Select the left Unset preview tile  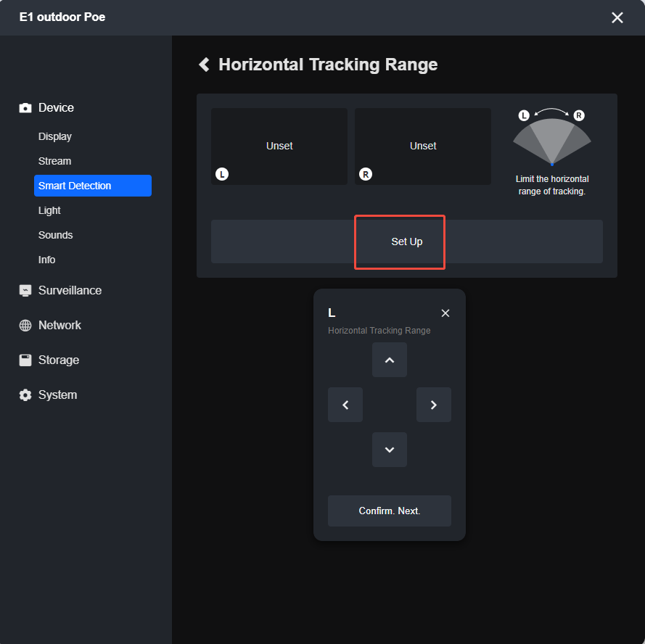tap(279, 146)
